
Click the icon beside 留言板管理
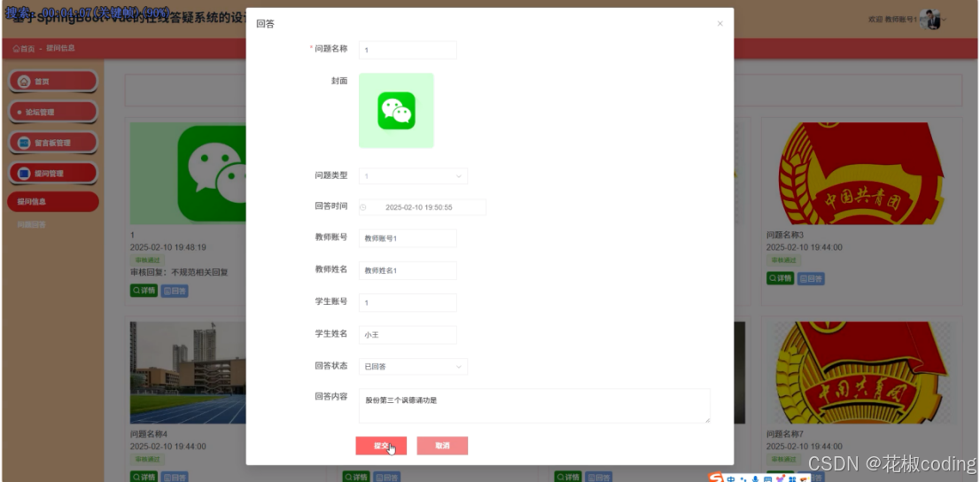pos(24,143)
